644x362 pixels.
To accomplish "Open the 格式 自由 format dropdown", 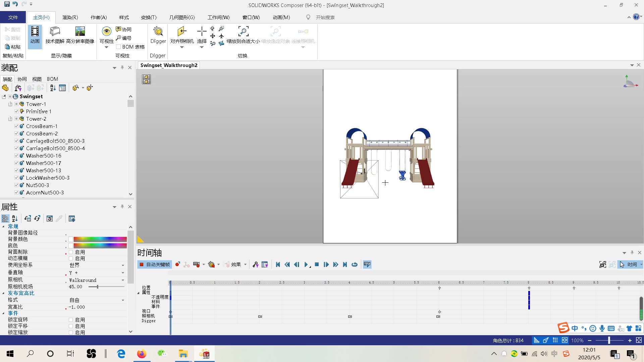I will coord(123,300).
